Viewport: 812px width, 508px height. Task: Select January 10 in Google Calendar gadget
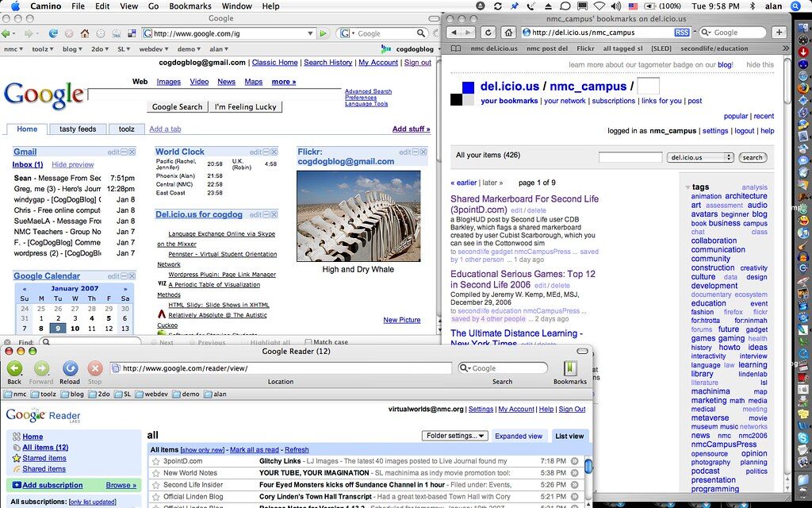pyautogui.click(x=75, y=328)
